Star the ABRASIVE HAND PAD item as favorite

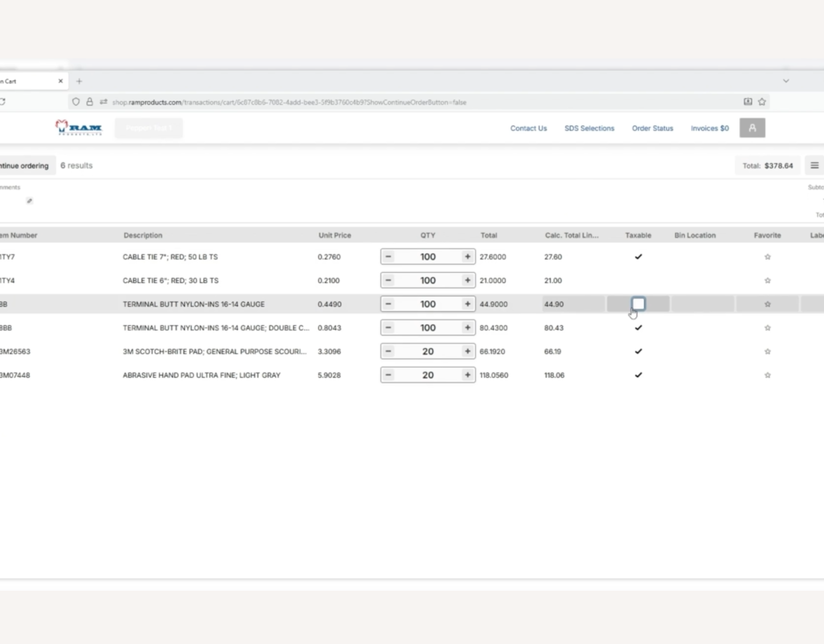[767, 375]
